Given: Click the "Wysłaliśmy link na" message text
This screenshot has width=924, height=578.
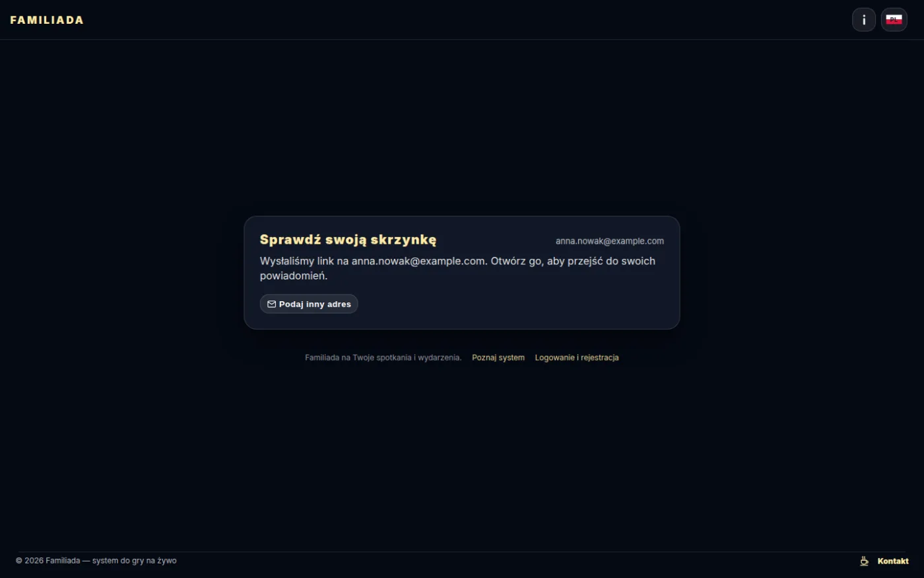Looking at the screenshot, I should pos(457,268).
